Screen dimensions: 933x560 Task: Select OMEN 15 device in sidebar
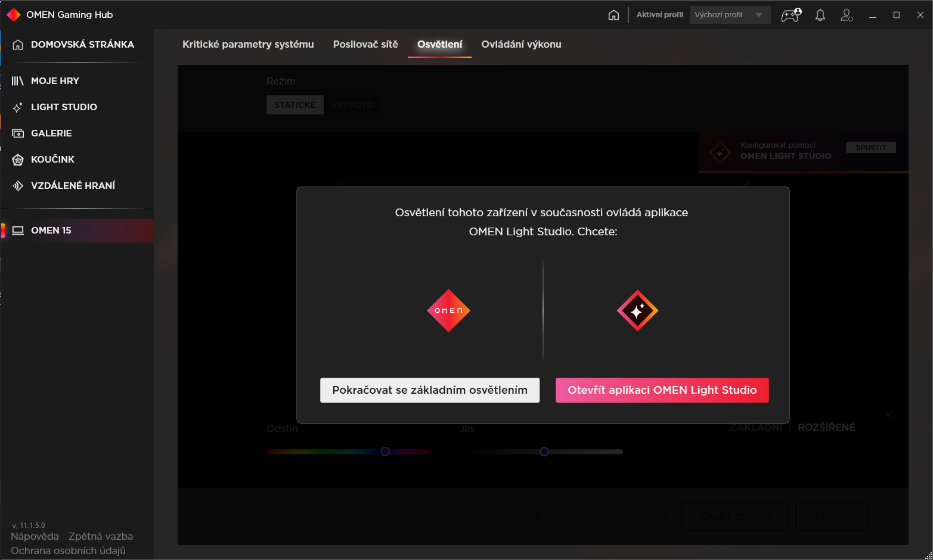click(x=78, y=231)
